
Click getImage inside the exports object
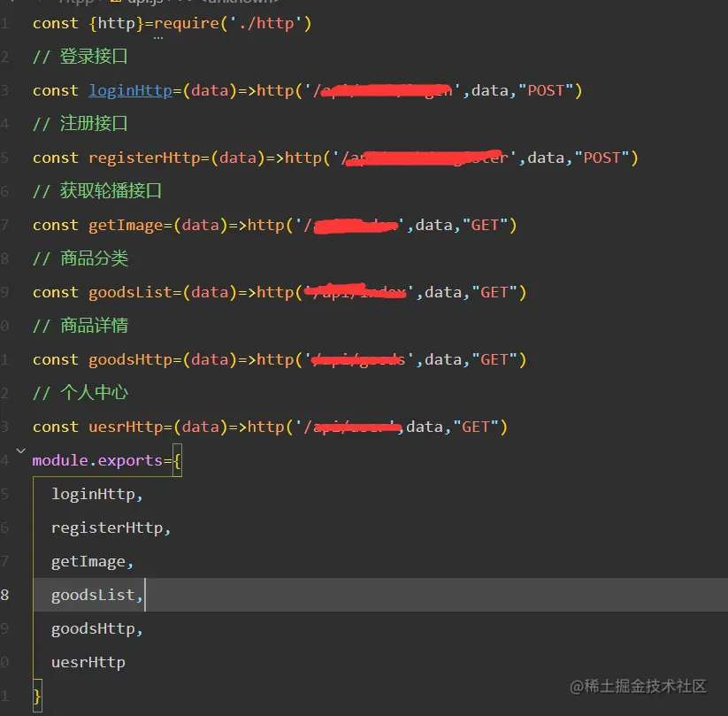(x=88, y=561)
